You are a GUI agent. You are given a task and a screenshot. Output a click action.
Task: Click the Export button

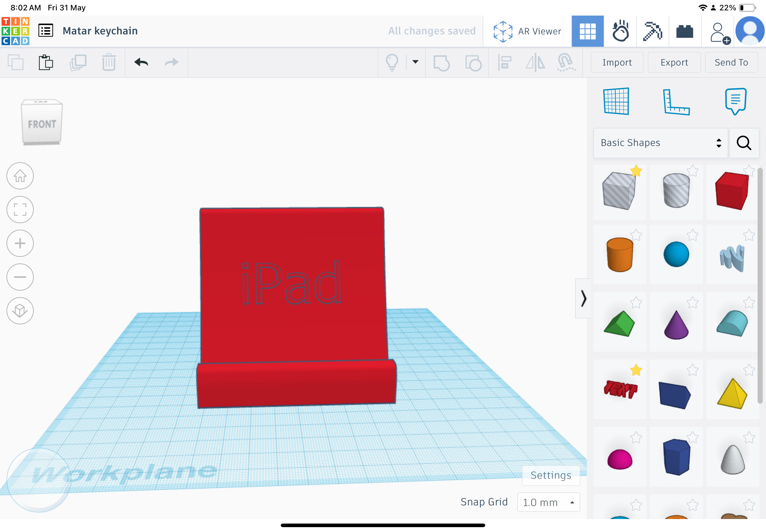[673, 62]
